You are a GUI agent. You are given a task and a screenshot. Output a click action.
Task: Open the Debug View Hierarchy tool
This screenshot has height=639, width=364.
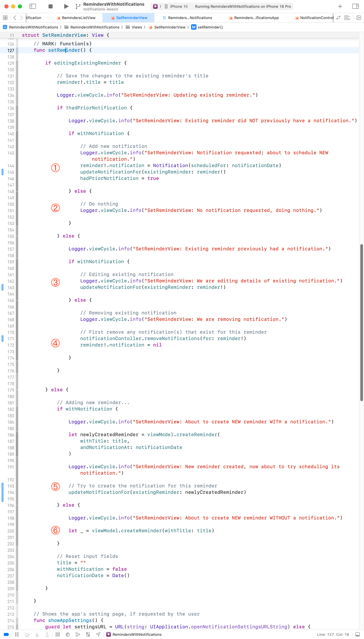68,634
